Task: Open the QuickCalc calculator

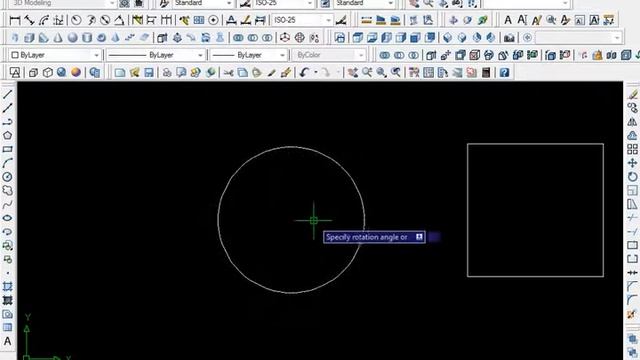Action: tap(486, 72)
